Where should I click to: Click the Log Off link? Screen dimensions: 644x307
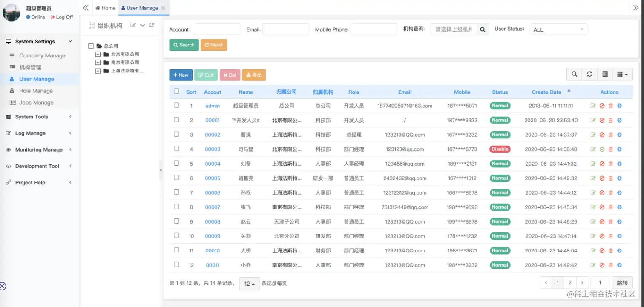[x=62, y=17]
